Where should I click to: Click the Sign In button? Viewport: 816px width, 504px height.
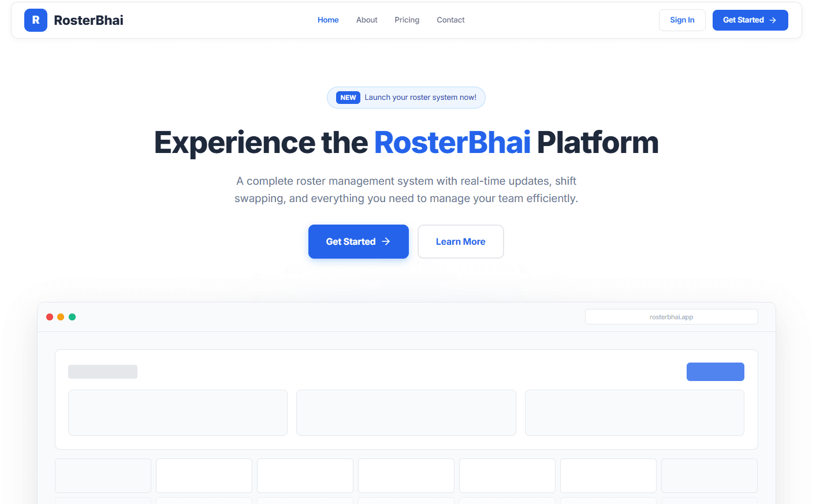pyautogui.click(x=682, y=20)
